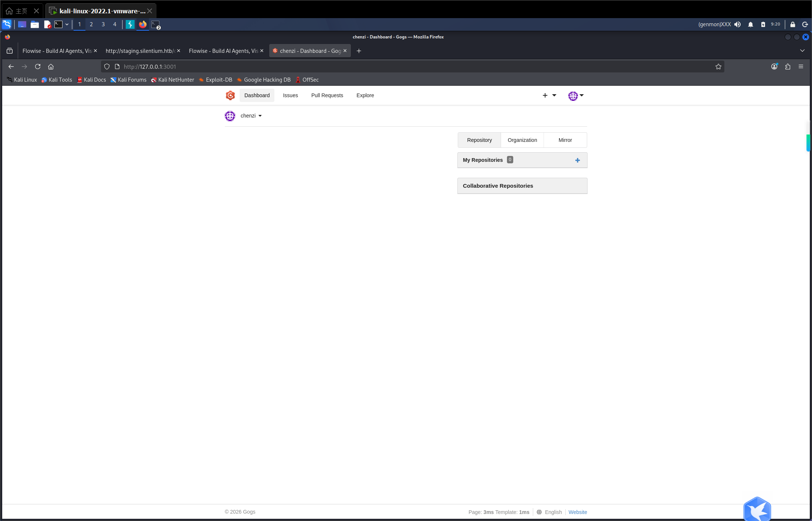The image size is (812, 521).
Task: Open the user avatar menu in navbar
Action: [x=576, y=96]
